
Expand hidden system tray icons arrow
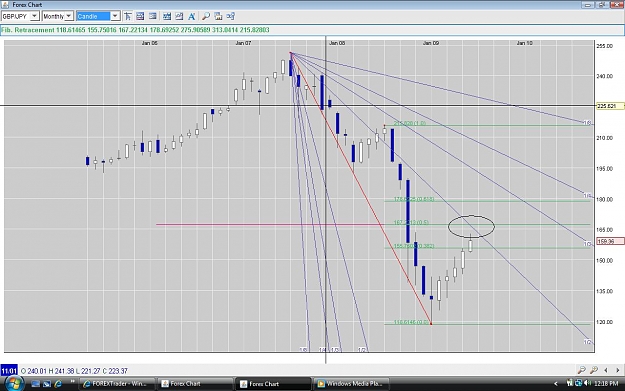click(556, 384)
